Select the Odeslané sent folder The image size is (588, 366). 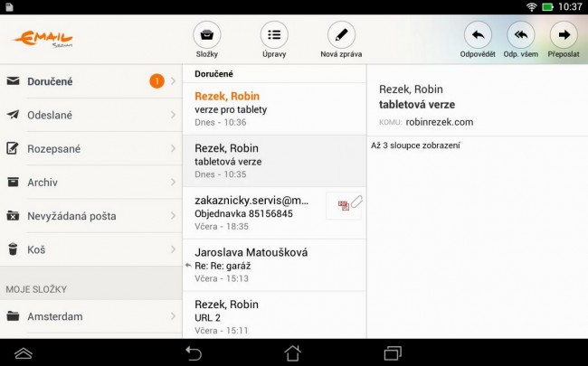90,115
